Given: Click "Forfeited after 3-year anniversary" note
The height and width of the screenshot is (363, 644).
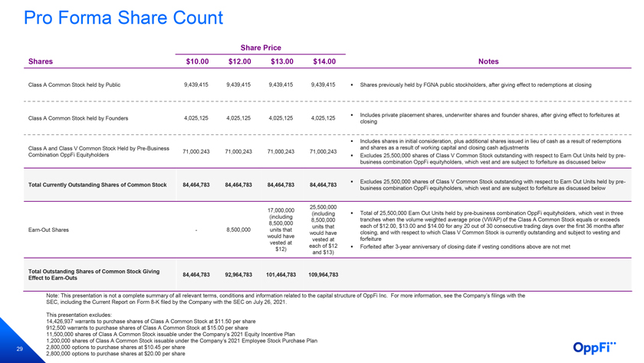Looking at the screenshot, I should coord(465,246).
